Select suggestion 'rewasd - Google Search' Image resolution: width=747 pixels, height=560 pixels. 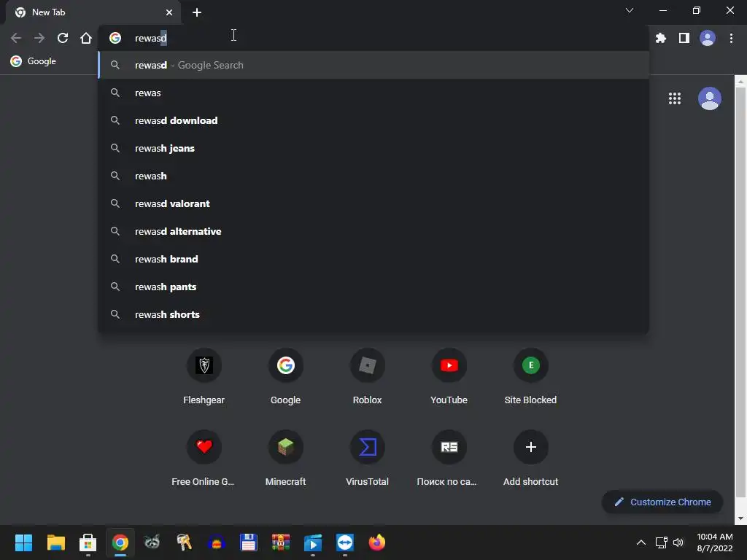(373, 65)
